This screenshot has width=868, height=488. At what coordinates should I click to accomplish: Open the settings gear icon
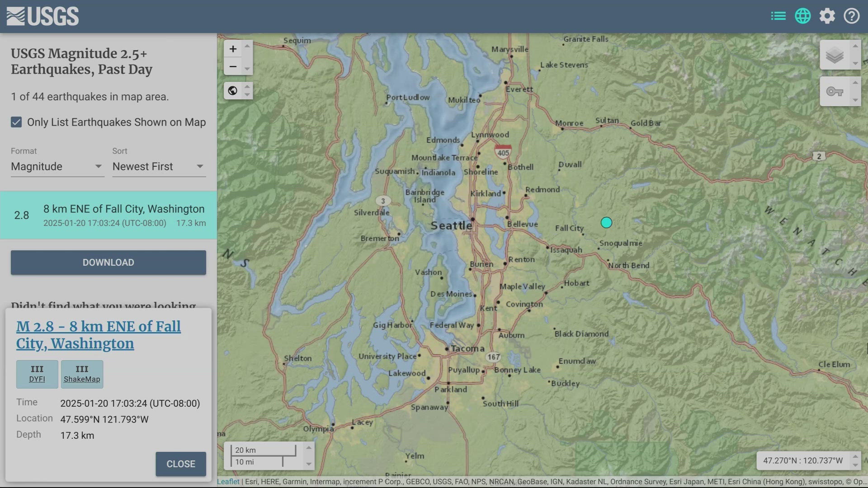tap(827, 16)
